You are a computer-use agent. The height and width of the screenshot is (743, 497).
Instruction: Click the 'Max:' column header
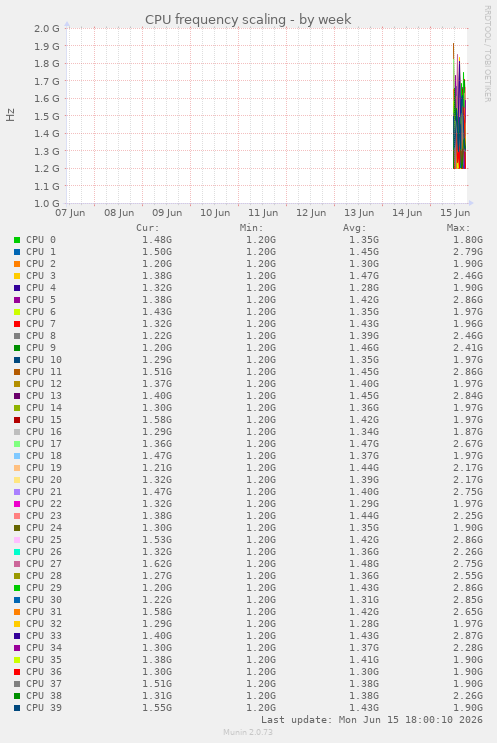coord(458,228)
